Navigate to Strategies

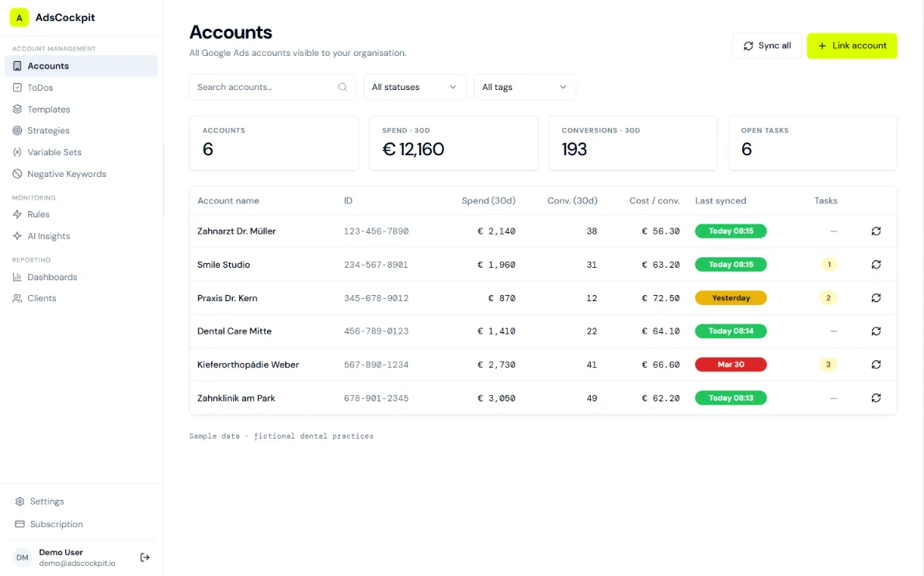82,130
